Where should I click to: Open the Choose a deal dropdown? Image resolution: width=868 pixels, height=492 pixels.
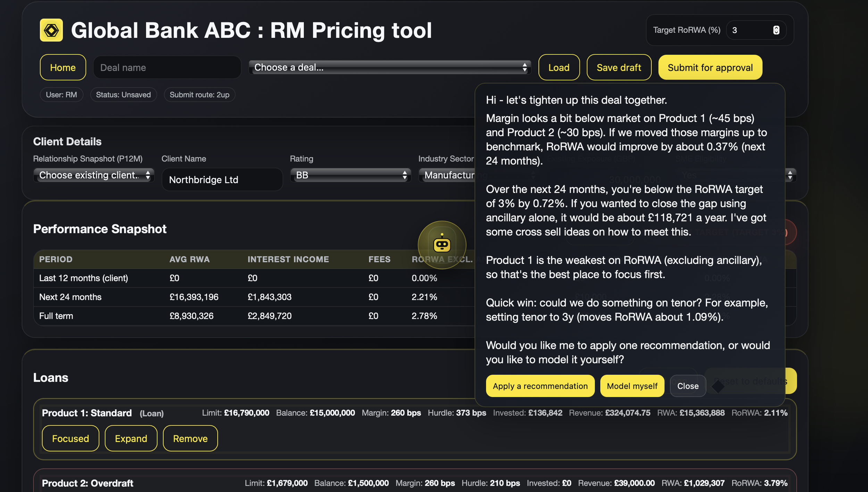point(390,67)
